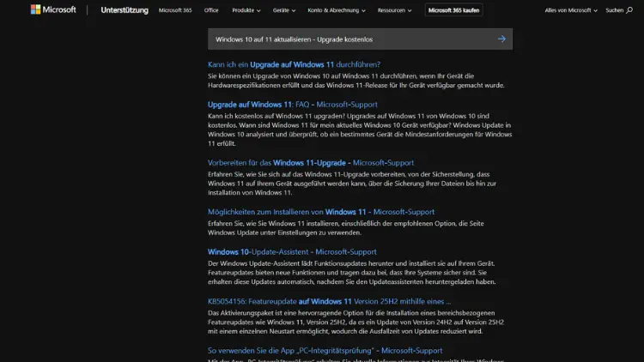Expand the Konto & Abrechnung menu
The height and width of the screenshot is (362, 644).
pyautogui.click(x=337, y=10)
